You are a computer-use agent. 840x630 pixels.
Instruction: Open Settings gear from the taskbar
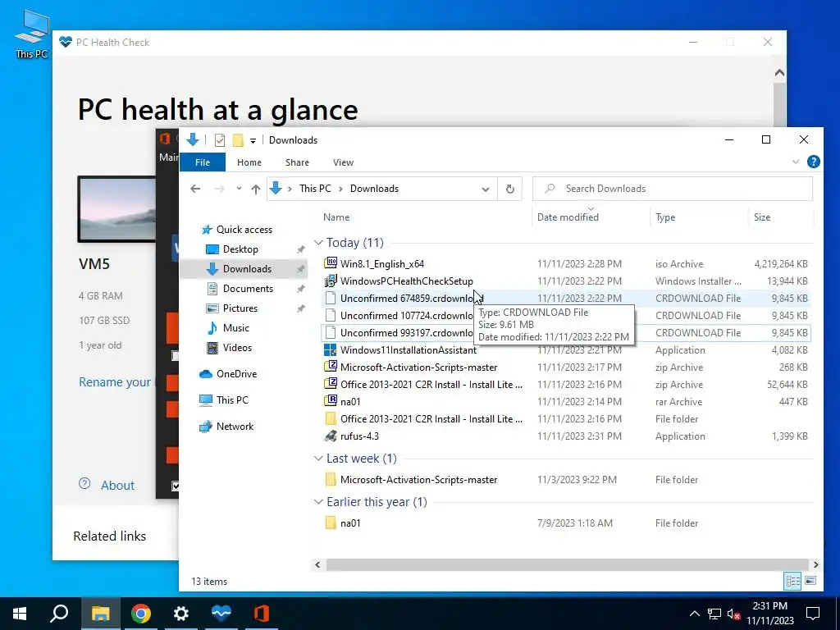tap(181, 614)
